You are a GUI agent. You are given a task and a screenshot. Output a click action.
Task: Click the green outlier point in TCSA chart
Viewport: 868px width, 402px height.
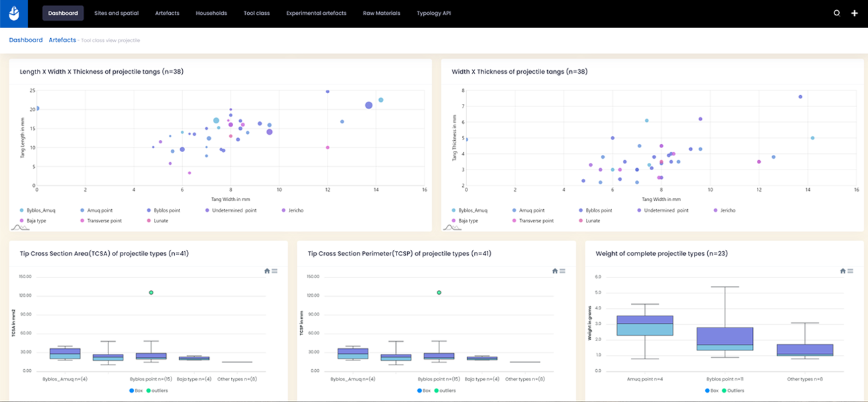[x=151, y=293]
